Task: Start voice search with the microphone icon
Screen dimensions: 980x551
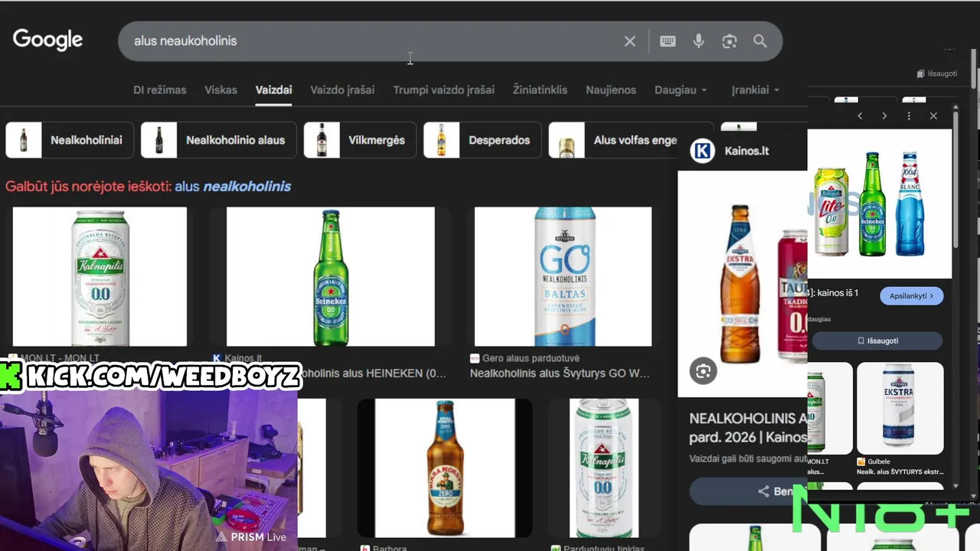Action: [698, 41]
